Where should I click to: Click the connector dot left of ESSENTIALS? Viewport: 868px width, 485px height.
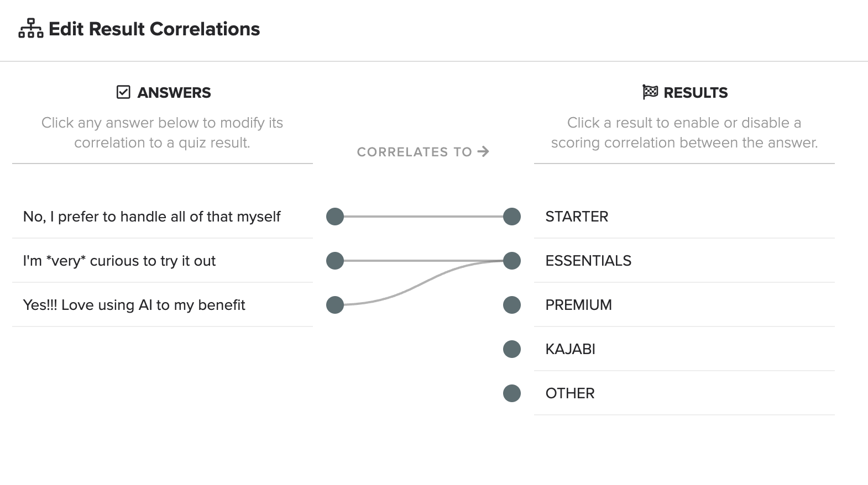tap(512, 261)
